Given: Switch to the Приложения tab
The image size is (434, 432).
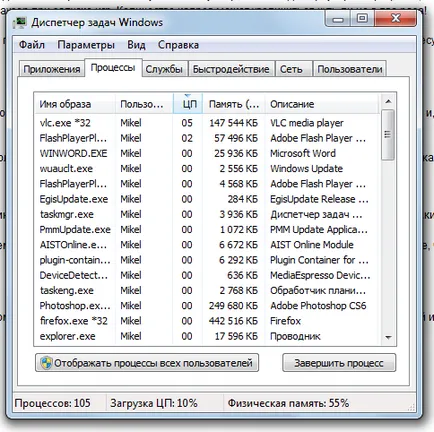Looking at the screenshot, I should click(52, 69).
